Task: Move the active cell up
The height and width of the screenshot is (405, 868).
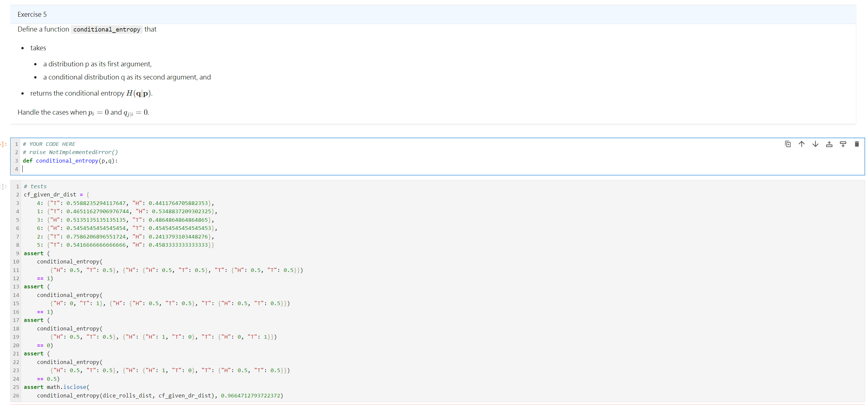Action: coord(802,144)
